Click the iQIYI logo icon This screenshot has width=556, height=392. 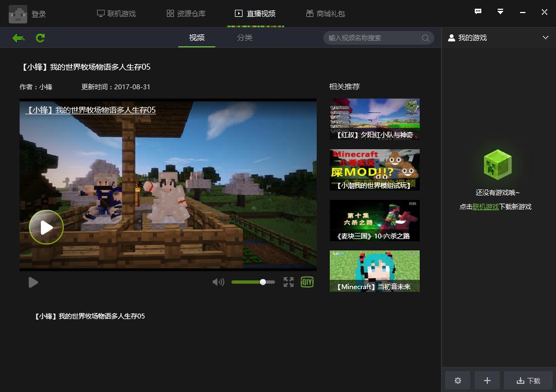(307, 282)
